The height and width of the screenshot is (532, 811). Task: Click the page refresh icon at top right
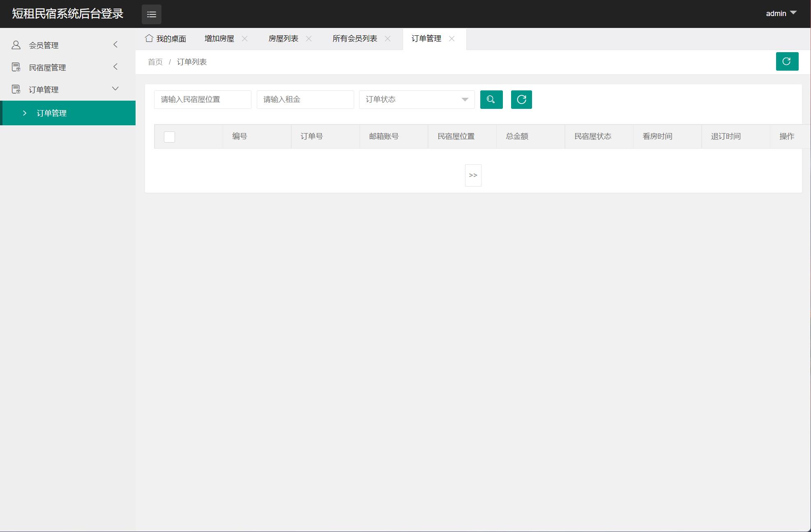click(x=787, y=62)
